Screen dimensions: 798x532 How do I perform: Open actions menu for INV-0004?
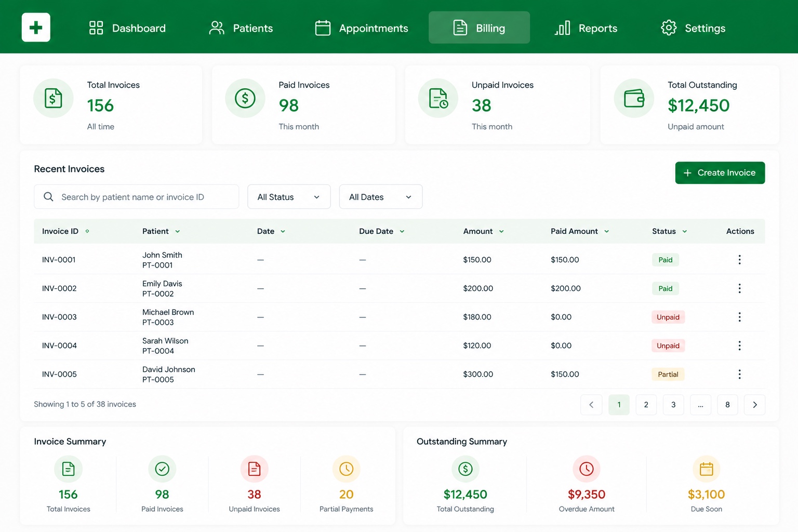point(739,345)
